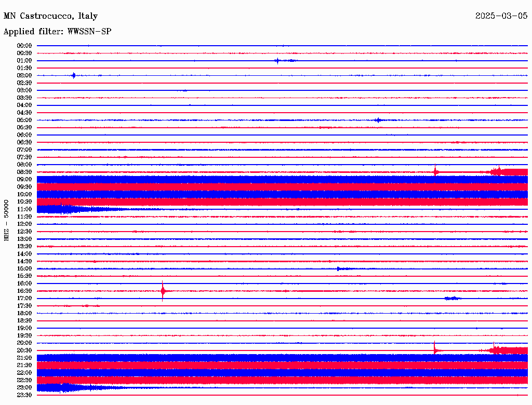The image size is (532, 405).
Task: Click the 20:30 time label
Action: (24, 350)
